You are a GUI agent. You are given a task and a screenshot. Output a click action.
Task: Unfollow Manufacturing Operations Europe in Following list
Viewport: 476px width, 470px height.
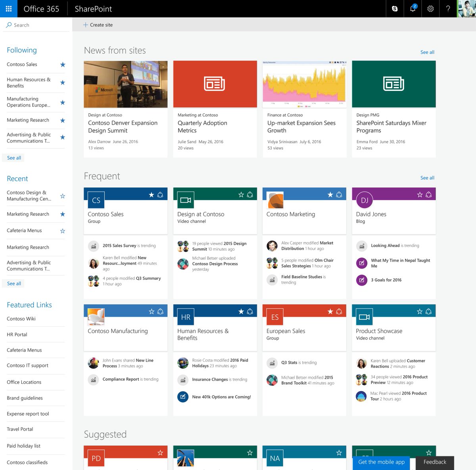(x=63, y=102)
